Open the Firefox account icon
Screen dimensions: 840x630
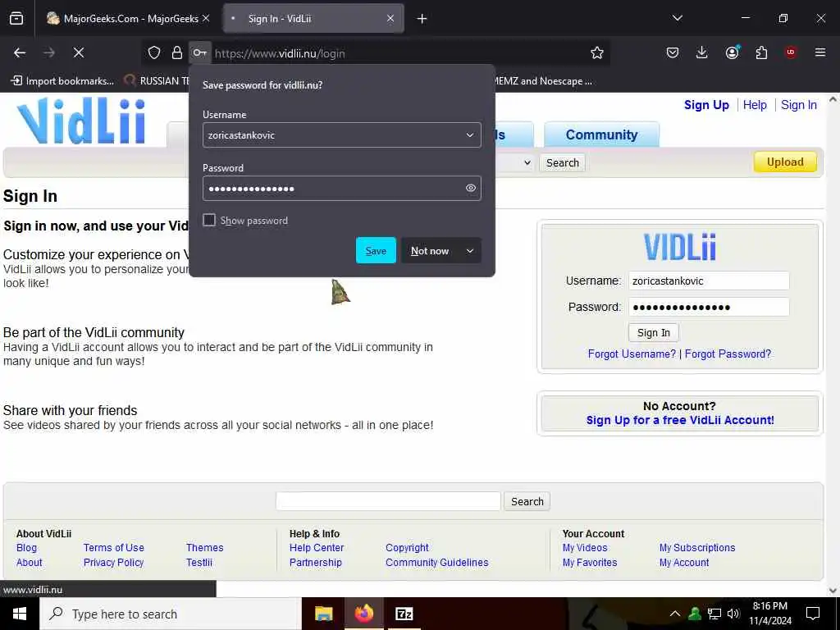coord(732,52)
